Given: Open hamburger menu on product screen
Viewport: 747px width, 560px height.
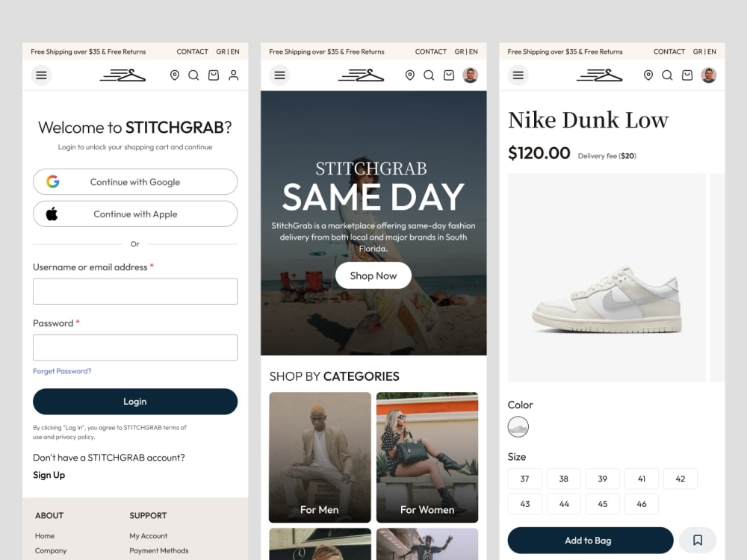Looking at the screenshot, I should coord(518,75).
